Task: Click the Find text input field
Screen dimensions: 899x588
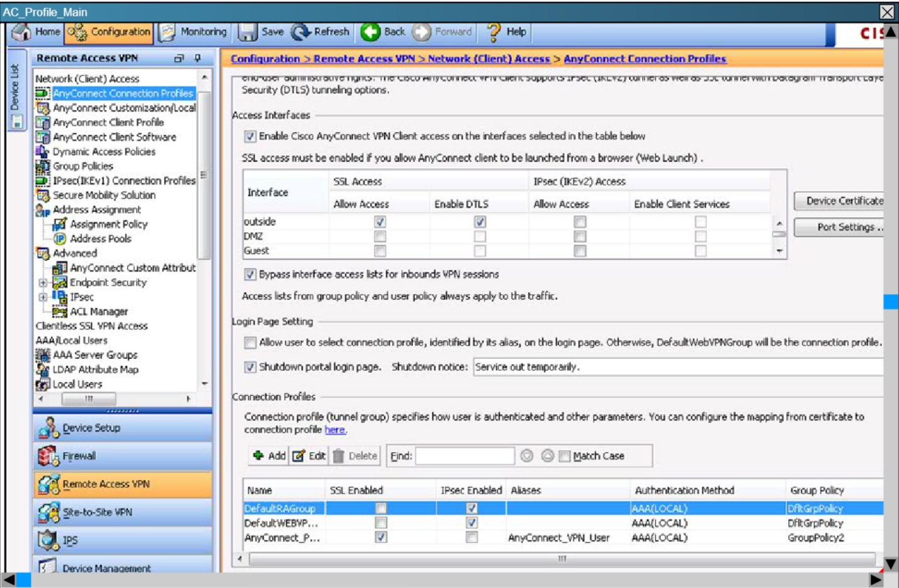Action: (465, 456)
